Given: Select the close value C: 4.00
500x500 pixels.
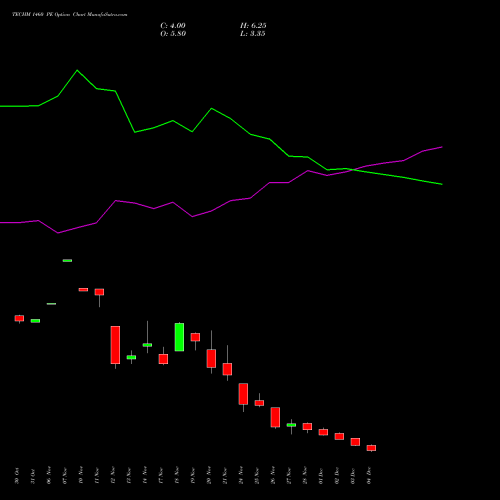Looking at the screenshot, I should [x=173, y=26].
